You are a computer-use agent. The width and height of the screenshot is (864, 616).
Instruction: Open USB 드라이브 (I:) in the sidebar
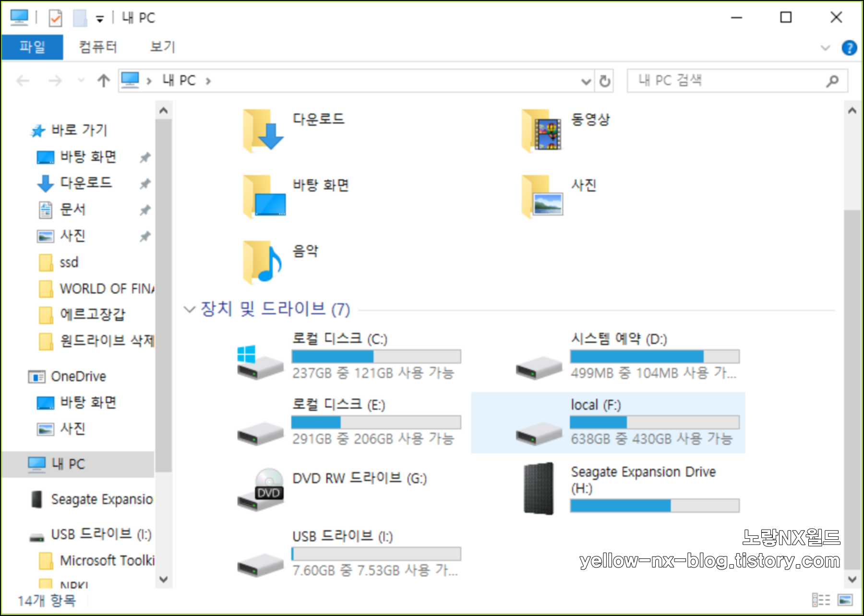tap(90, 534)
